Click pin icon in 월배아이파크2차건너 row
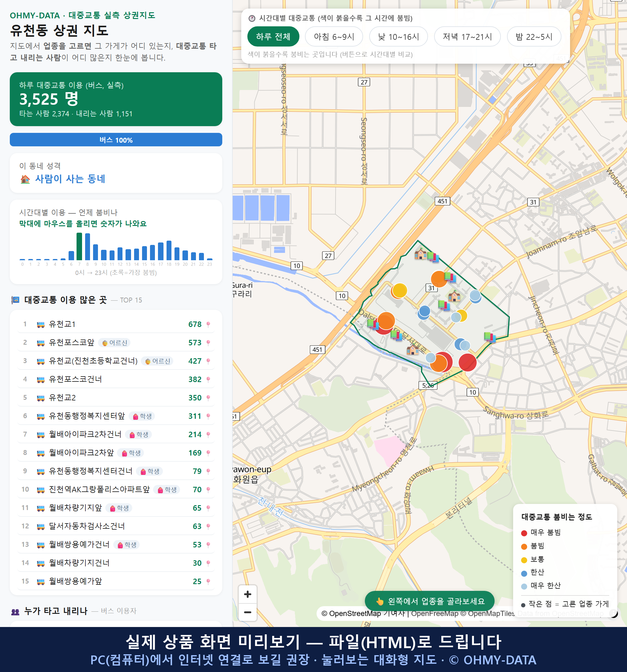This screenshot has height=672, width=627. click(208, 435)
